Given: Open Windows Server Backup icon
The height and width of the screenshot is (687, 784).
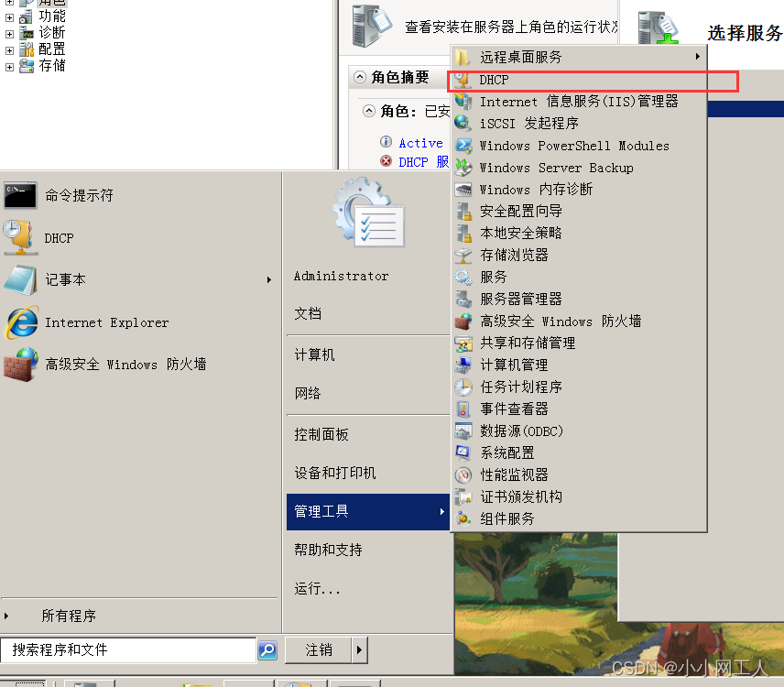Looking at the screenshot, I should coord(463,168).
